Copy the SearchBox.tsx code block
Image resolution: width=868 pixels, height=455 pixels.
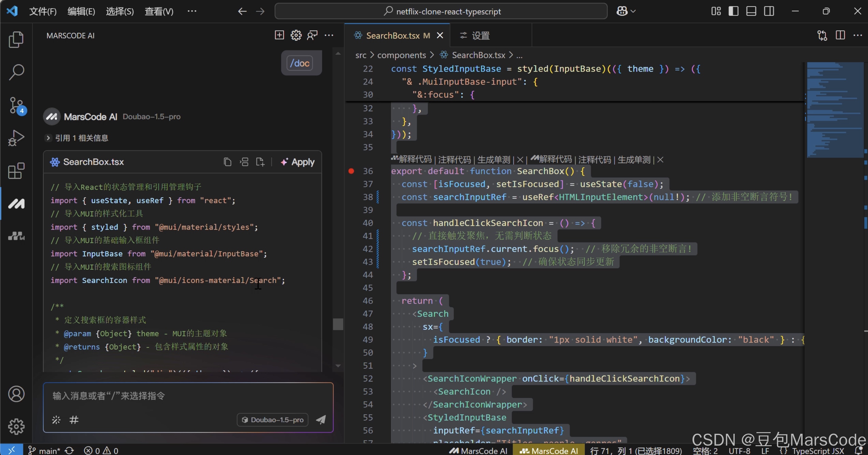pyautogui.click(x=227, y=162)
